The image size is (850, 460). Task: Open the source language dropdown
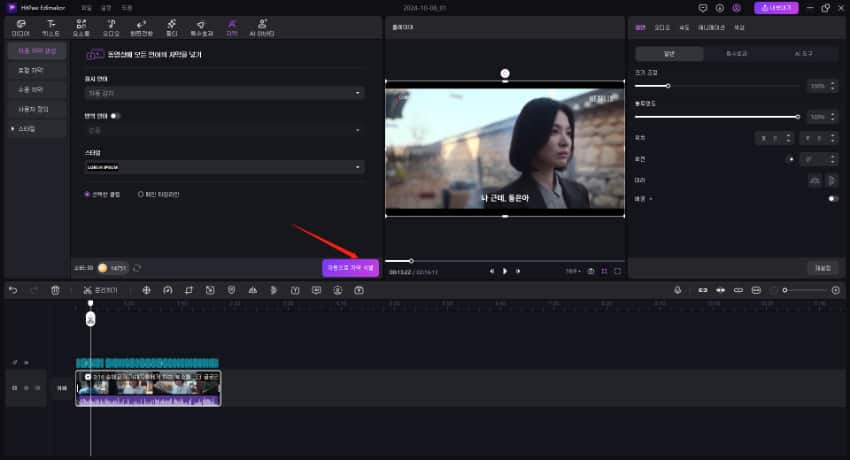(223, 93)
